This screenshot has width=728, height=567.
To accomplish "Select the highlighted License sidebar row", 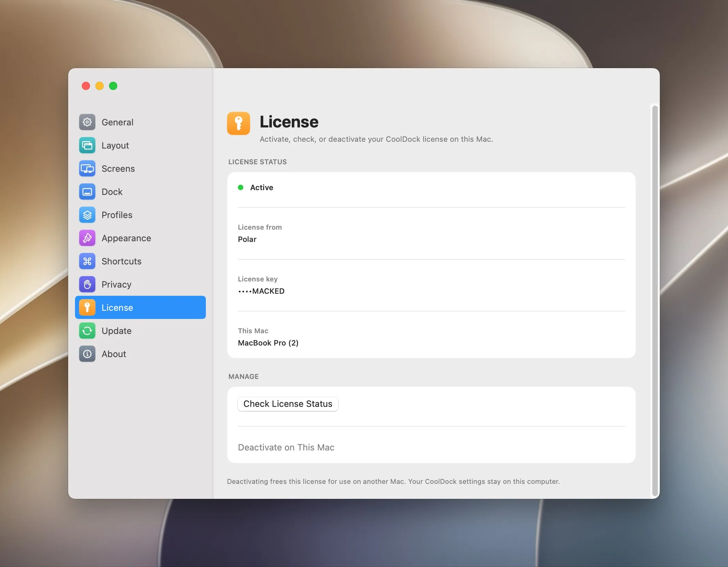I will click(x=140, y=307).
